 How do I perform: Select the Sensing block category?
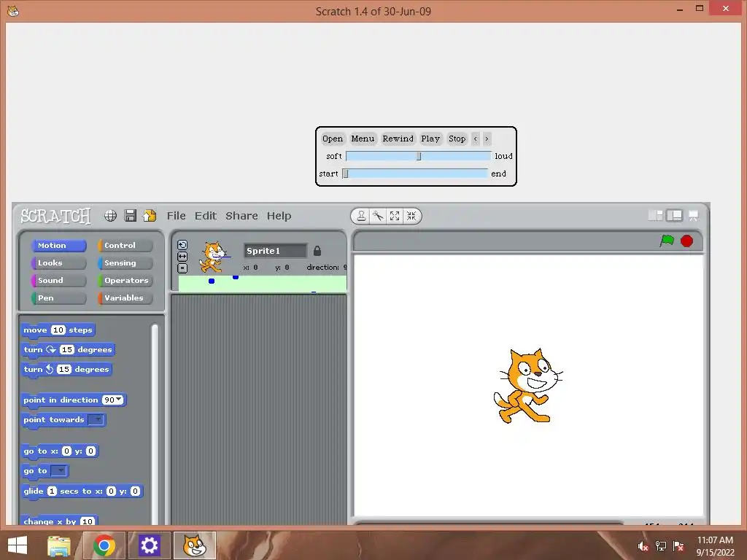pyautogui.click(x=125, y=262)
